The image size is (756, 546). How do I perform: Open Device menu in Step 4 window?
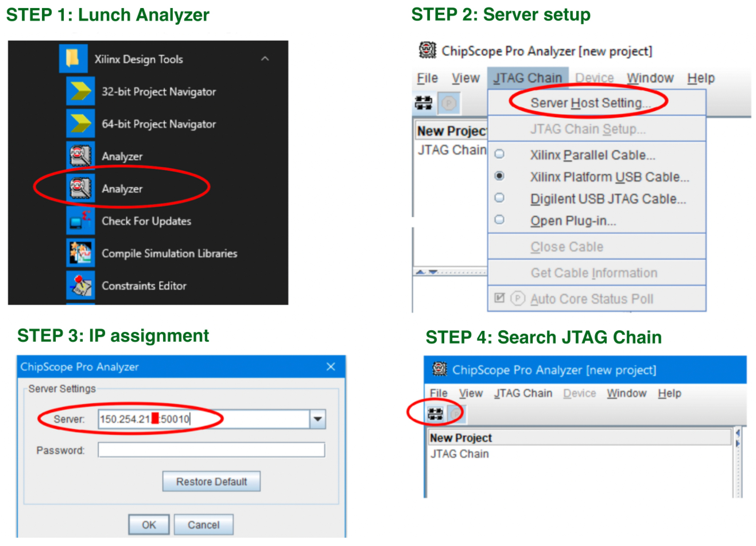(x=580, y=393)
